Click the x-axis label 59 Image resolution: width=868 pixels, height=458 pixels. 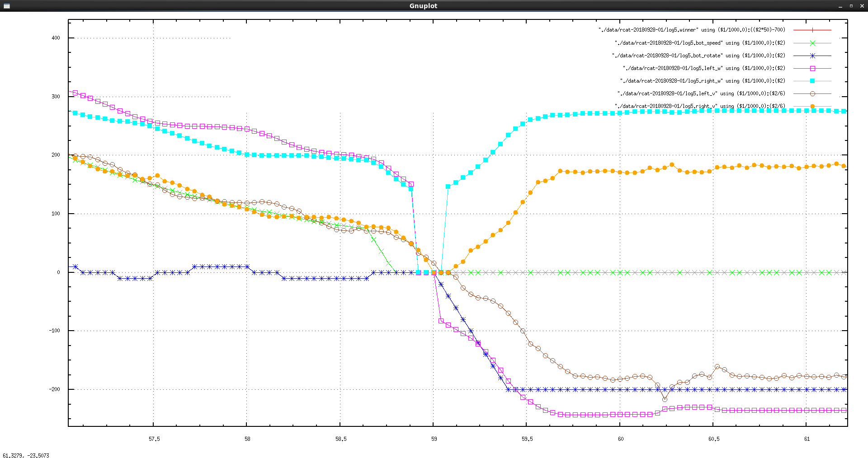click(x=434, y=439)
